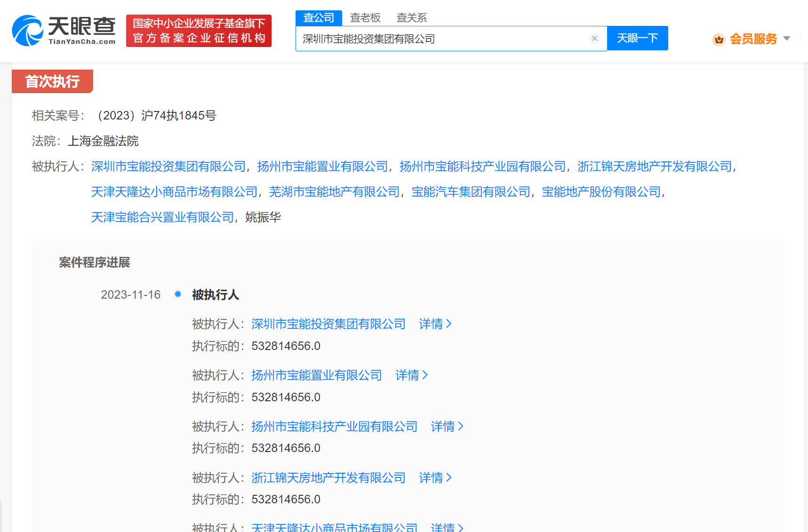The height and width of the screenshot is (532, 808).
Task: View 详情 for 深圳市宝能投资集团有限公司
Action: (435, 324)
